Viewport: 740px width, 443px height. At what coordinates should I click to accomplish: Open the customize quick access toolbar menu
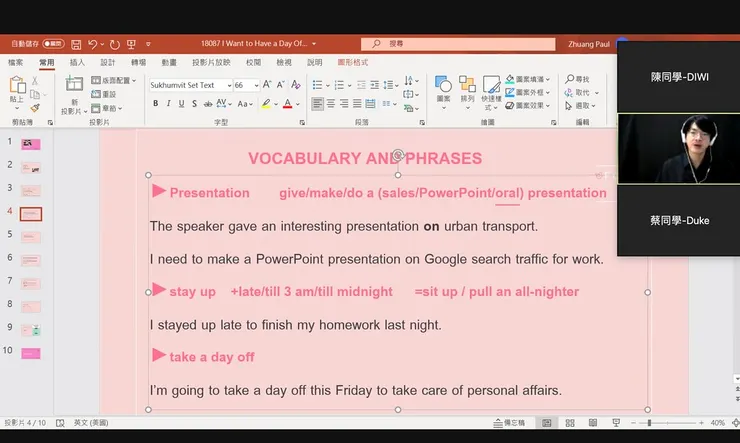point(148,44)
